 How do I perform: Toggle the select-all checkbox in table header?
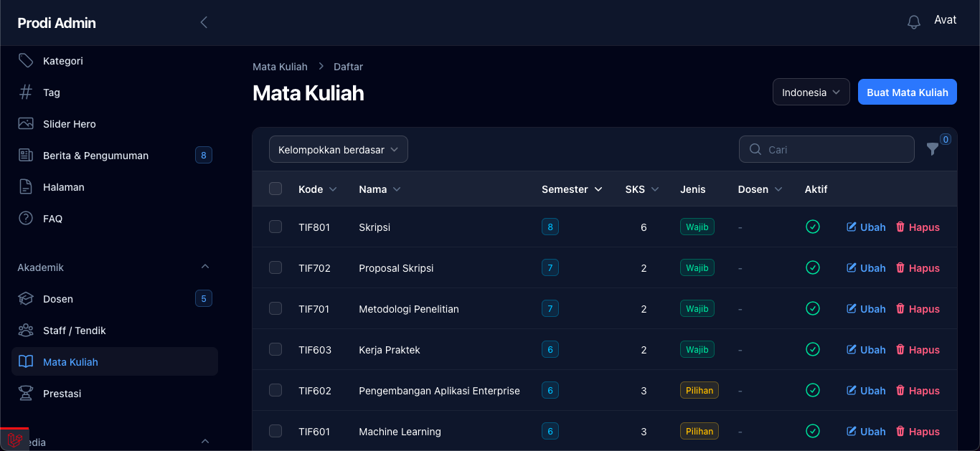[275, 189]
